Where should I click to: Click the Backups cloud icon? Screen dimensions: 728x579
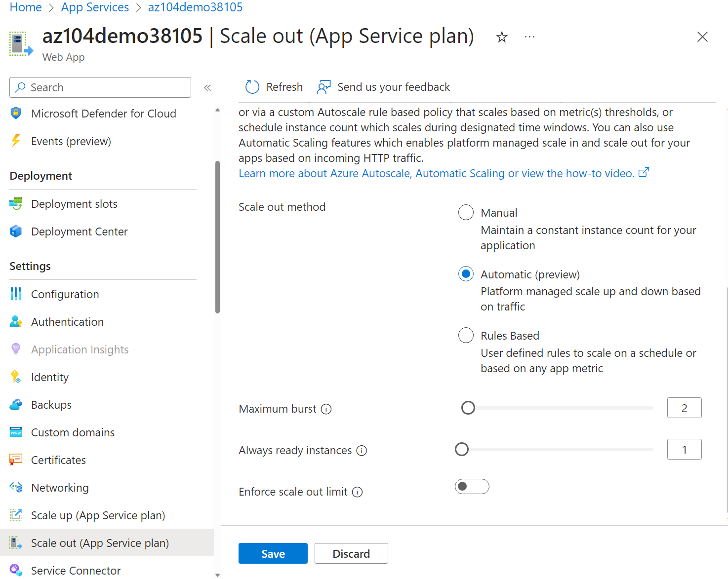point(16,404)
